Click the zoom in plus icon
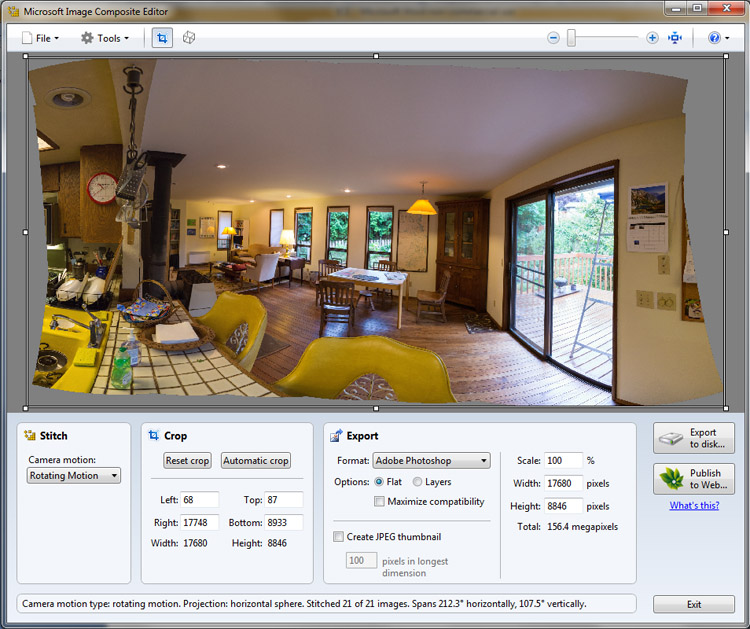The image size is (750, 629). 652,38
